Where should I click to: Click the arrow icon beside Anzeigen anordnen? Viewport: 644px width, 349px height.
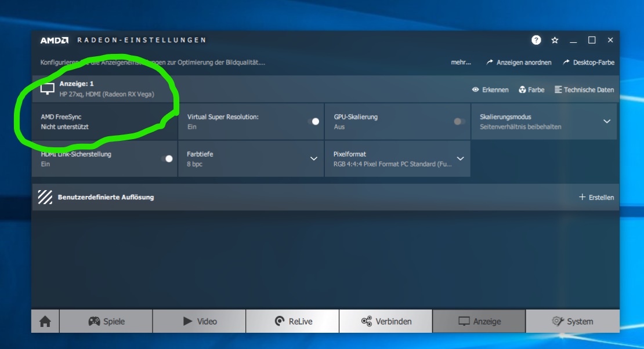pos(490,62)
